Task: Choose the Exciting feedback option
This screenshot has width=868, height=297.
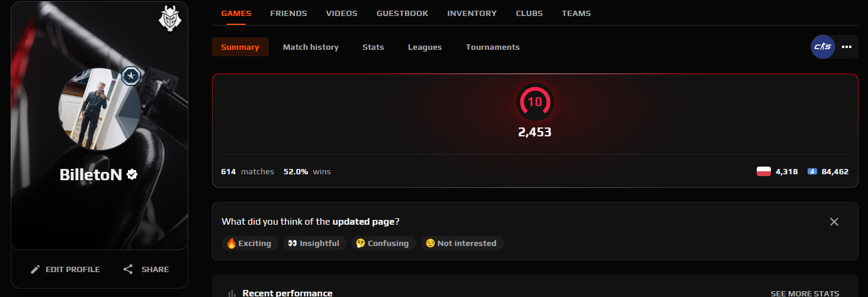Action: 249,243
